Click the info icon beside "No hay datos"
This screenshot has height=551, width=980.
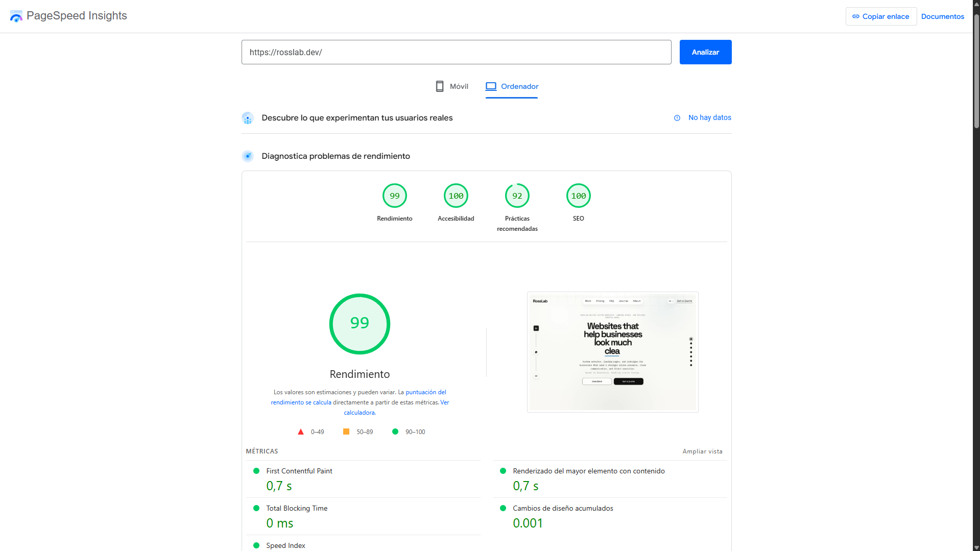tap(677, 117)
